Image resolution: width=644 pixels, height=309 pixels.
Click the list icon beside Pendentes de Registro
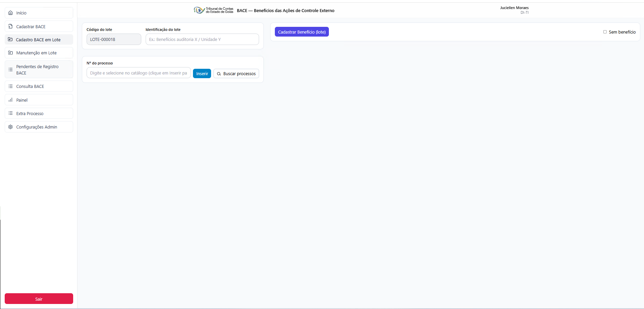10,69
